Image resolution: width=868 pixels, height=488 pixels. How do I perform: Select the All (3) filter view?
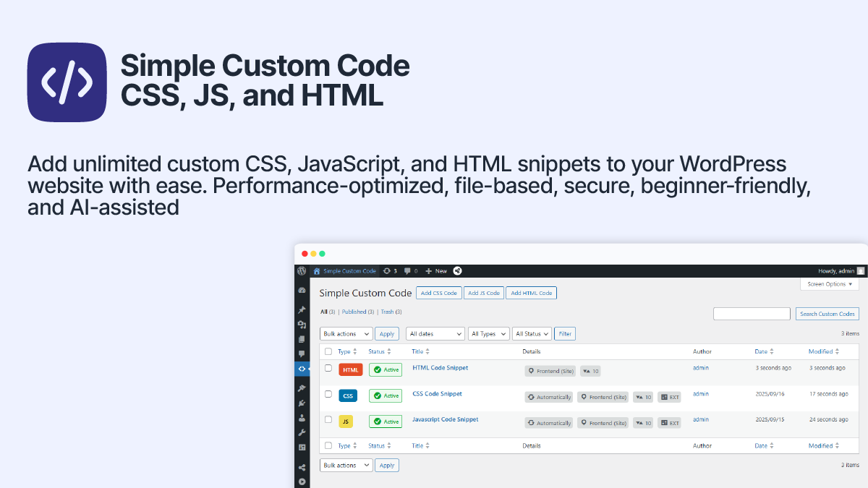coord(328,312)
